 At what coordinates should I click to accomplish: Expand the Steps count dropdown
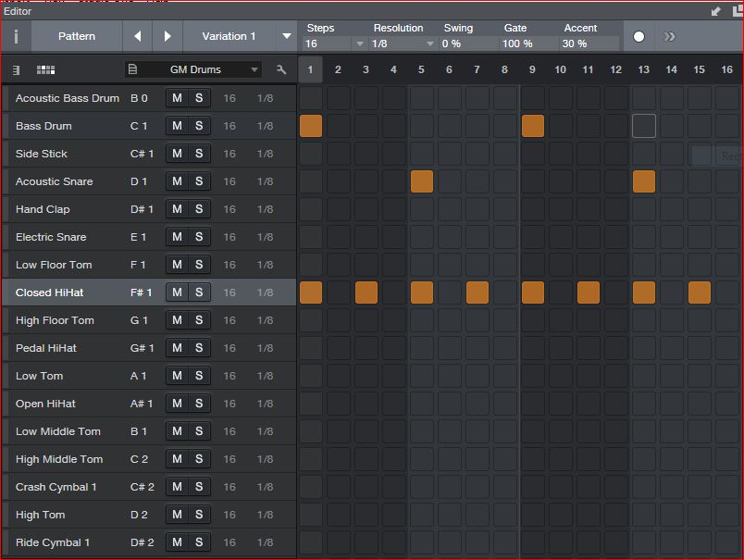(359, 44)
